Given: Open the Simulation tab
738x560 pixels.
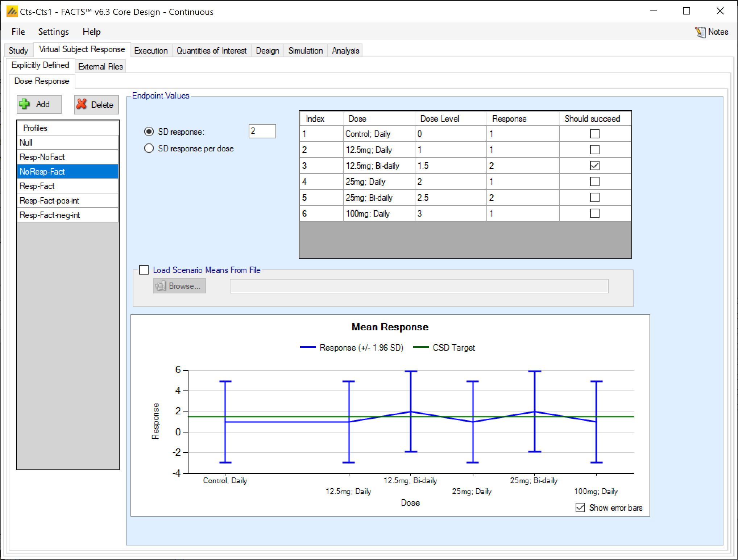Looking at the screenshot, I should 305,51.
